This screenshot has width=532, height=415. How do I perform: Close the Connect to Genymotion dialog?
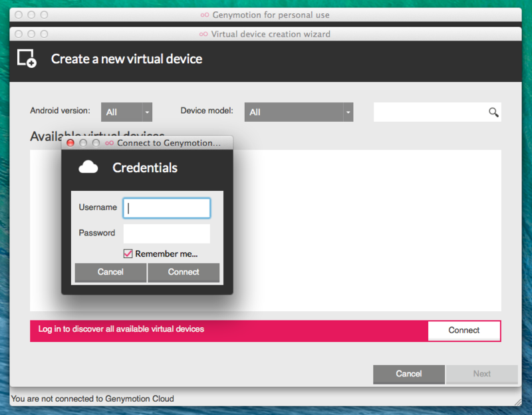click(x=70, y=143)
